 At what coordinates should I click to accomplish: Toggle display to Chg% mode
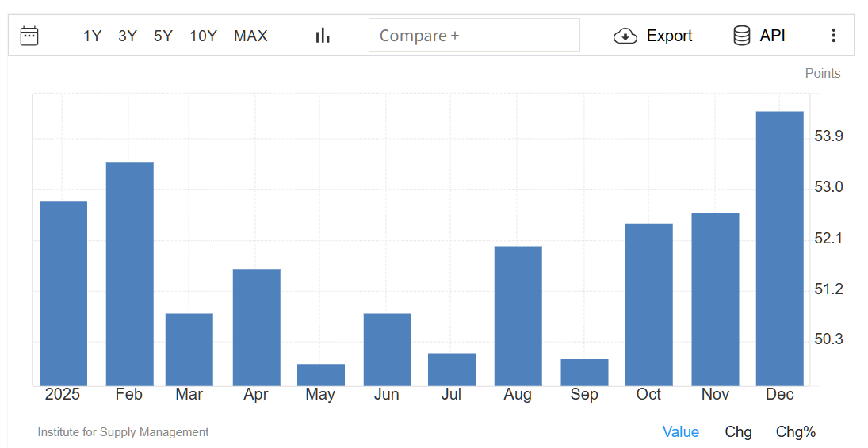point(796,431)
